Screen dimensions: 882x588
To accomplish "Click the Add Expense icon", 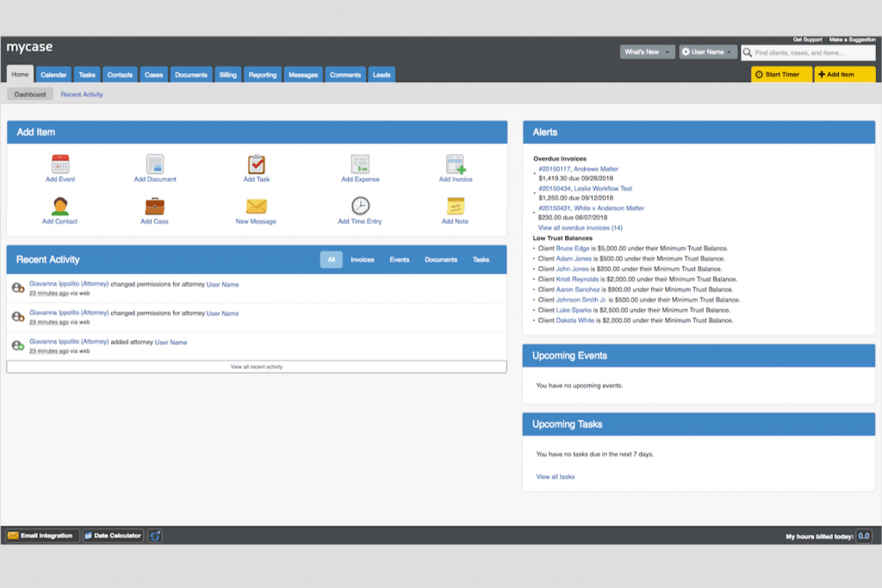I will point(360,164).
